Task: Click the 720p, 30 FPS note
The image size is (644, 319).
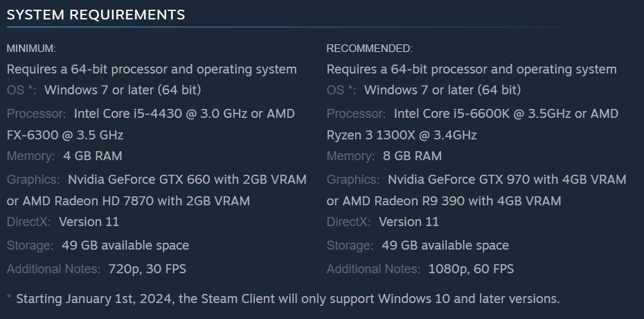Action: (147, 269)
